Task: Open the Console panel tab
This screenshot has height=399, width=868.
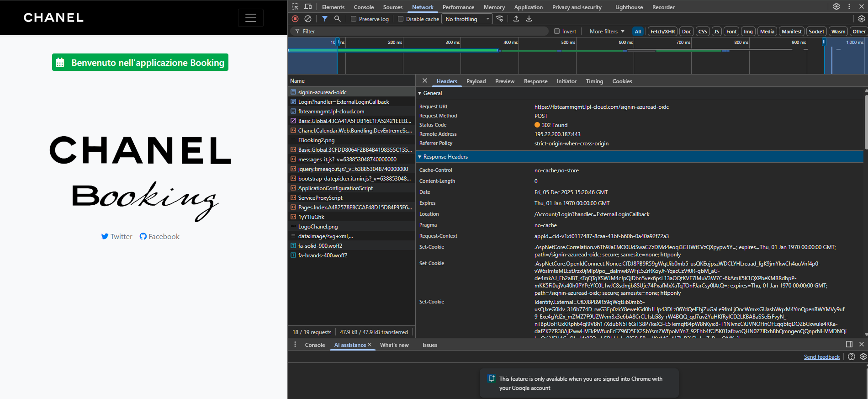Action: point(363,7)
